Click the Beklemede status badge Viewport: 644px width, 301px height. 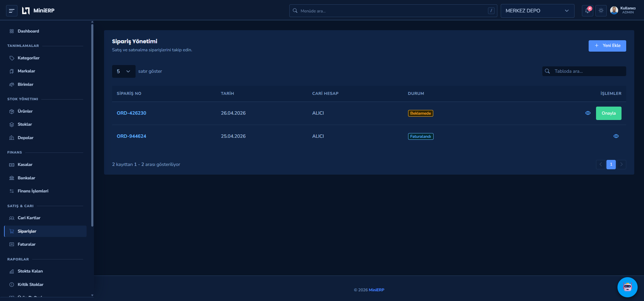click(420, 113)
